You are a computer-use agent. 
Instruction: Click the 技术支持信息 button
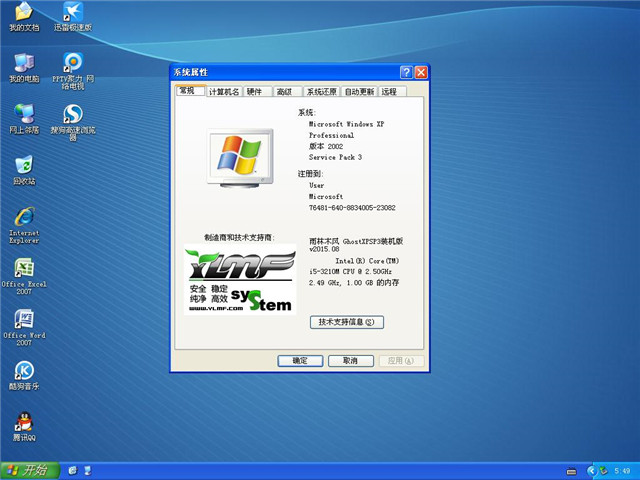[347, 322]
